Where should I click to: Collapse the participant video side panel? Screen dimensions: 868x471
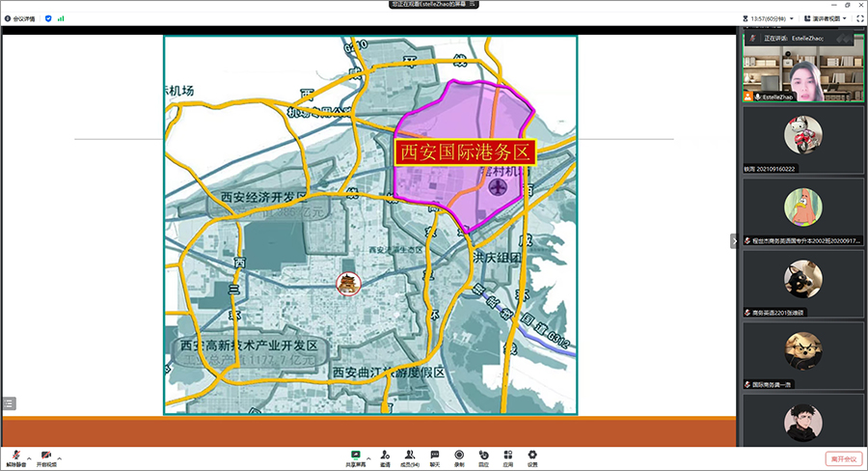tap(733, 241)
